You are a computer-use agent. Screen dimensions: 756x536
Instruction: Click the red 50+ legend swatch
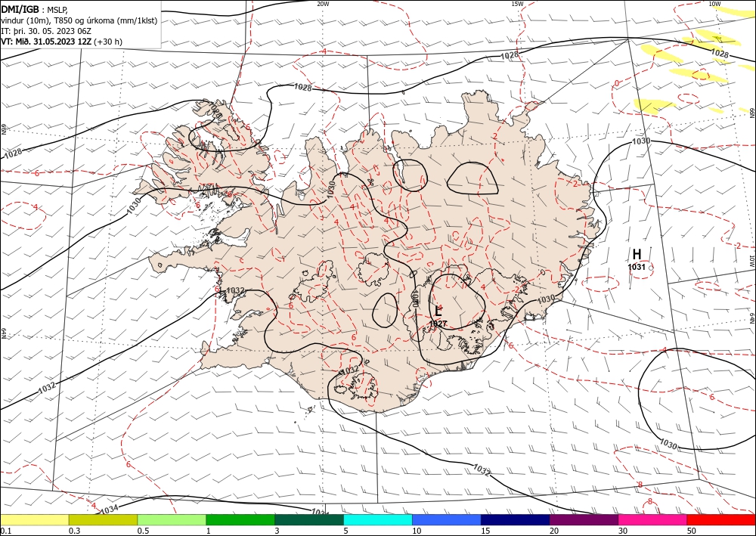tap(721, 519)
